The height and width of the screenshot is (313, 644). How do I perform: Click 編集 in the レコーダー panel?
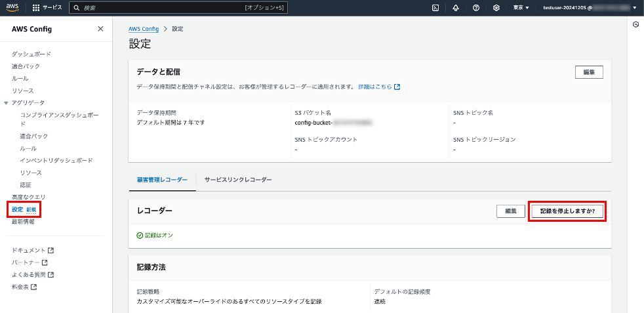click(x=510, y=211)
